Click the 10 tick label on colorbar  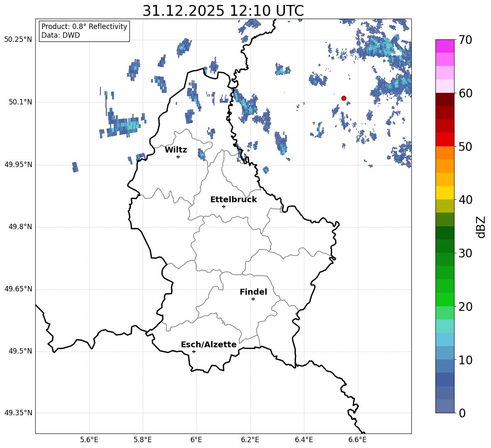[465, 360]
